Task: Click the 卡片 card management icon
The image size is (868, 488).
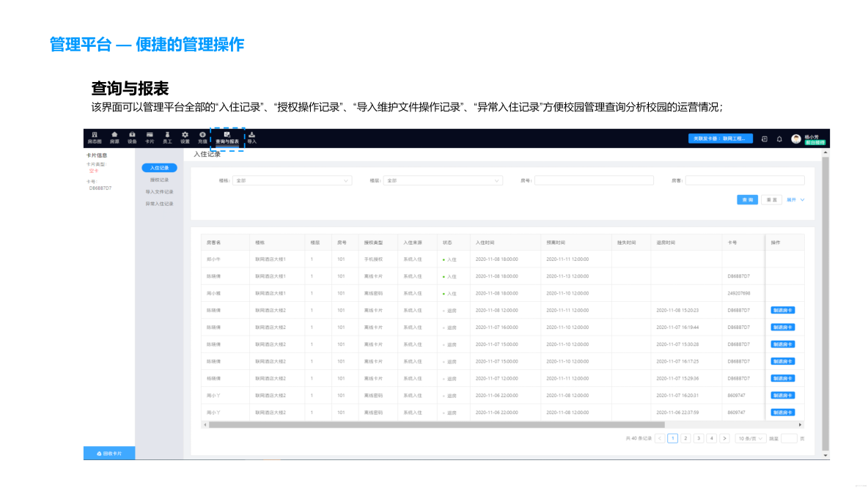Action: point(148,138)
